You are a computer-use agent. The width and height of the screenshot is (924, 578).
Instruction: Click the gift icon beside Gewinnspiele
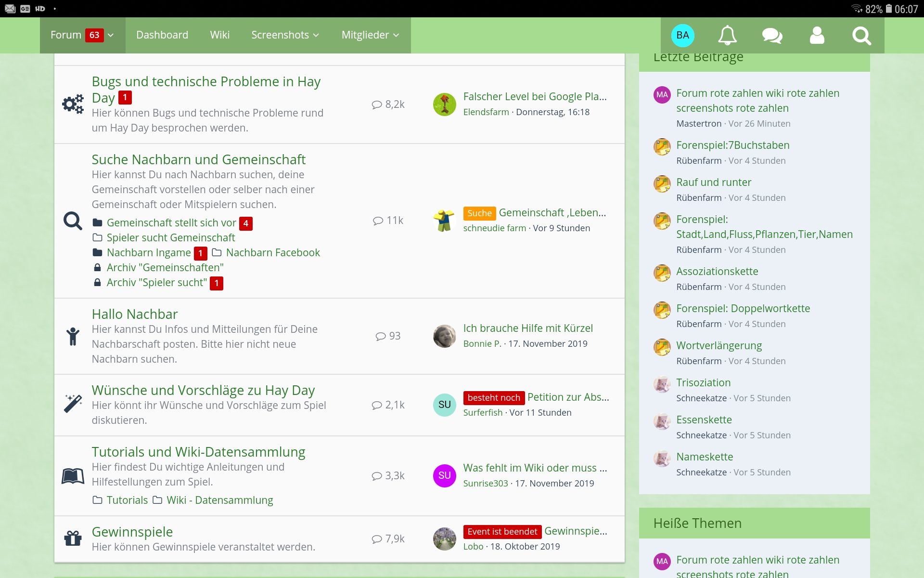(x=73, y=538)
